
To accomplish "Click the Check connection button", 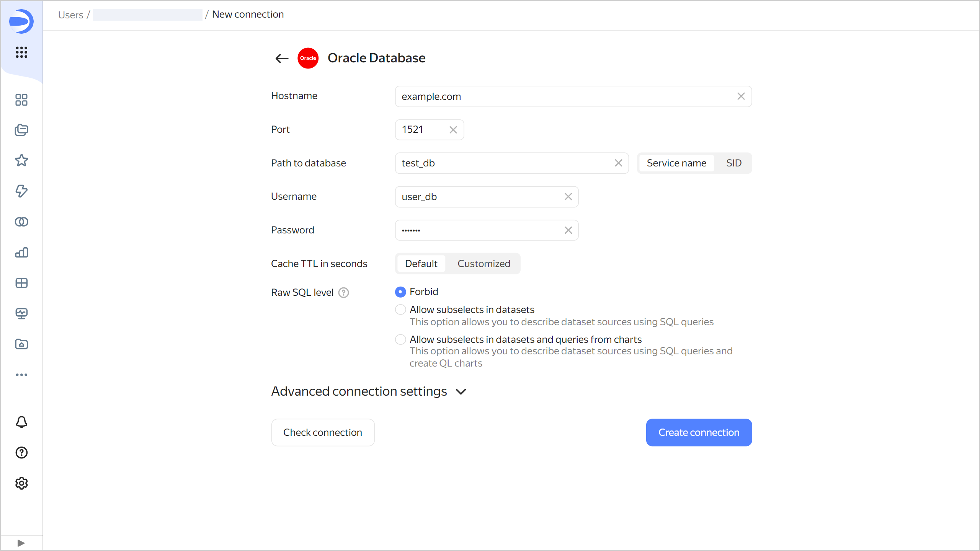I will point(323,432).
